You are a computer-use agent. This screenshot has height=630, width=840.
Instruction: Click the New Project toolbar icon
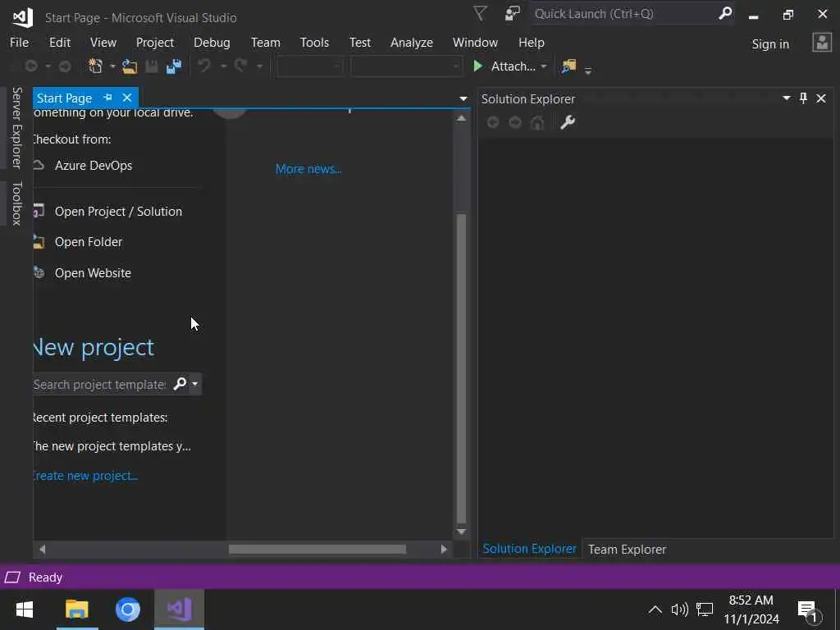tap(95, 66)
